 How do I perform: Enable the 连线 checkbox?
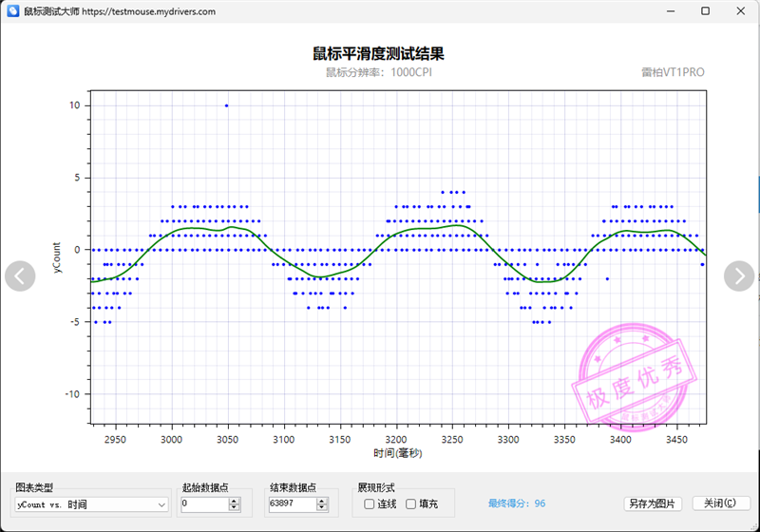pos(369,504)
